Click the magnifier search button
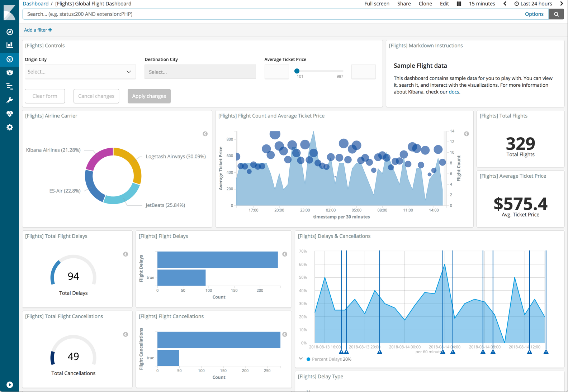This screenshot has height=392, width=568. [x=556, y=14]
